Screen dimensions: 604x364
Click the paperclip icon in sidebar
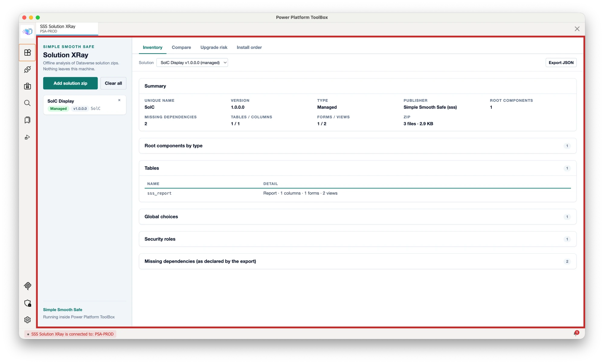pyautogui.click(x=27, y=286)
